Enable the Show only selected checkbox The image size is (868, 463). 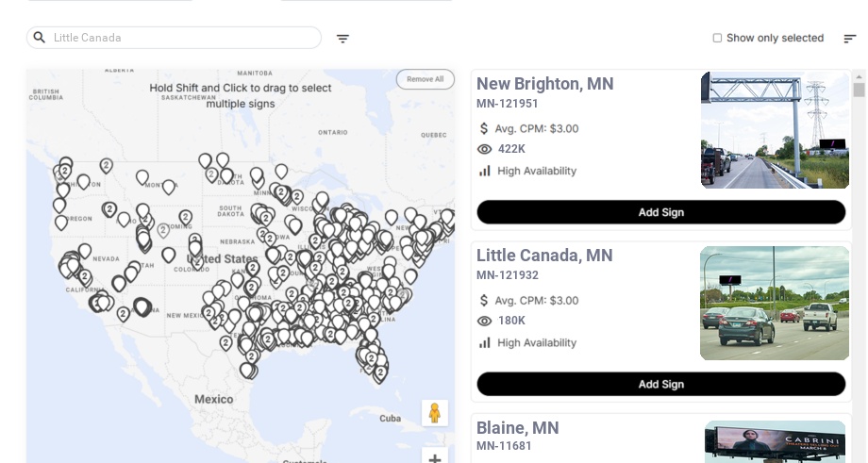pyautogui.click(x=717, y=38)
